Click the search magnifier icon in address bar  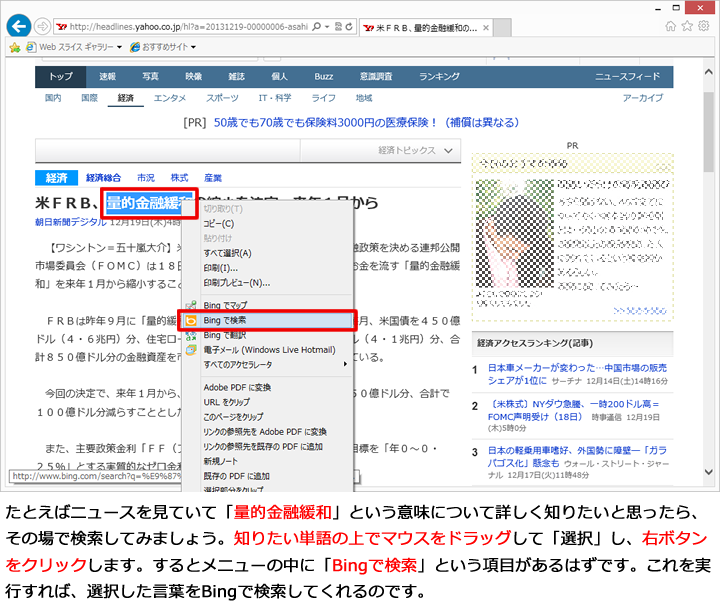317,27
